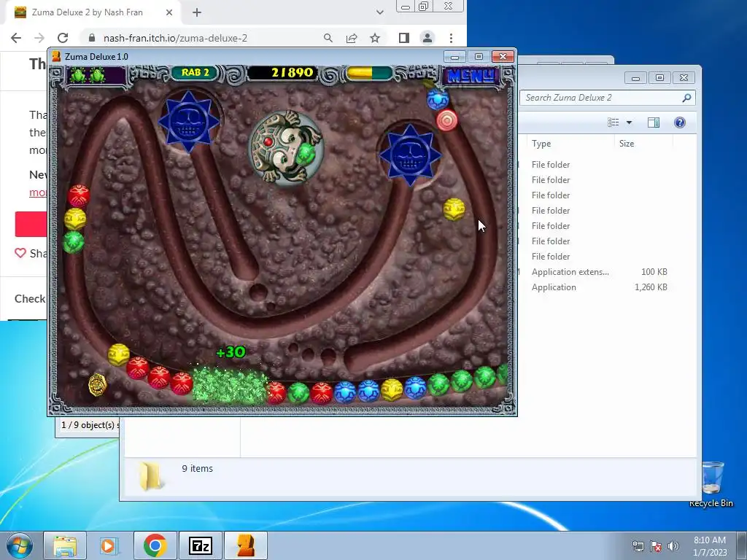Open Chrome zoom search icon in address bar
This screenshot has height=560, width=747.
pyautogui.click(x=328, y=38)
